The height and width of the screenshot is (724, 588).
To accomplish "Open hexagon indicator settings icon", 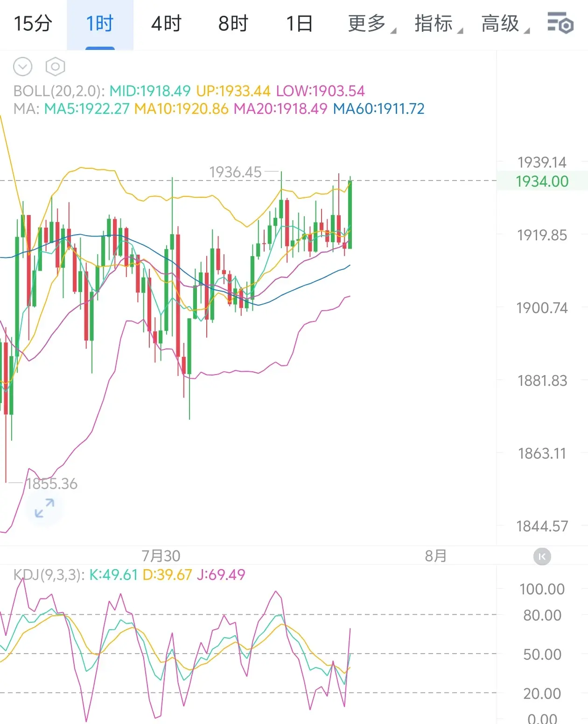I will point(55,67).
